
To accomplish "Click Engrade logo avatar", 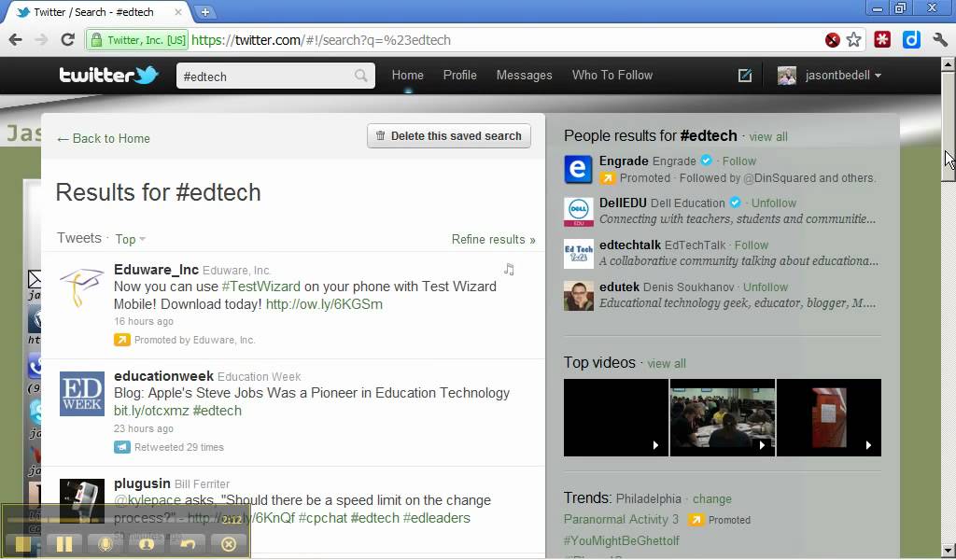I will point(578,170).
